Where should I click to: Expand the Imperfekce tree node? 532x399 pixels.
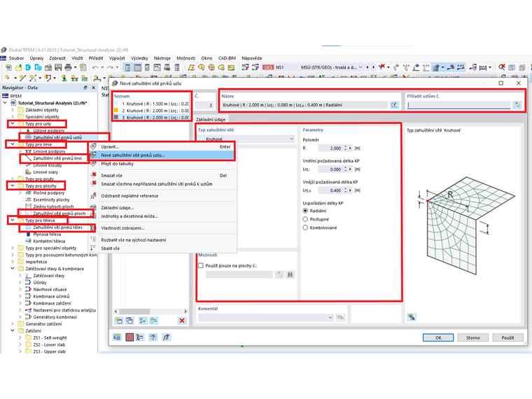coord(13,262)
